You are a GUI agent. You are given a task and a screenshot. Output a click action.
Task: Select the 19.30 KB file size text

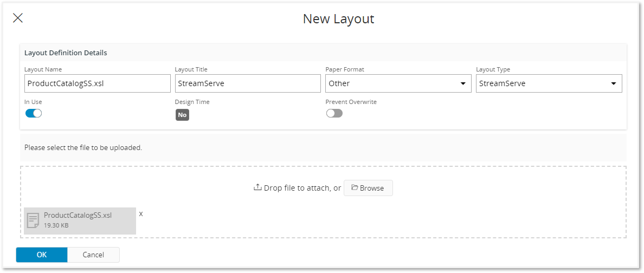tap(56, 225)
